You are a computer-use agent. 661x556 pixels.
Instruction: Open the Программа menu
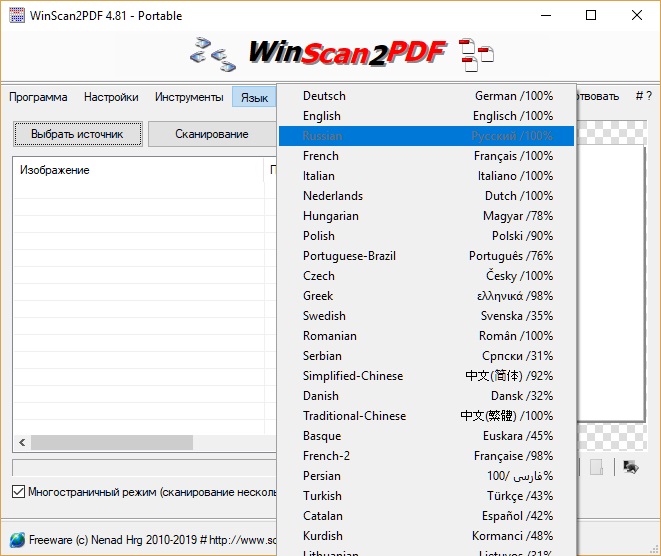(38, 97)
